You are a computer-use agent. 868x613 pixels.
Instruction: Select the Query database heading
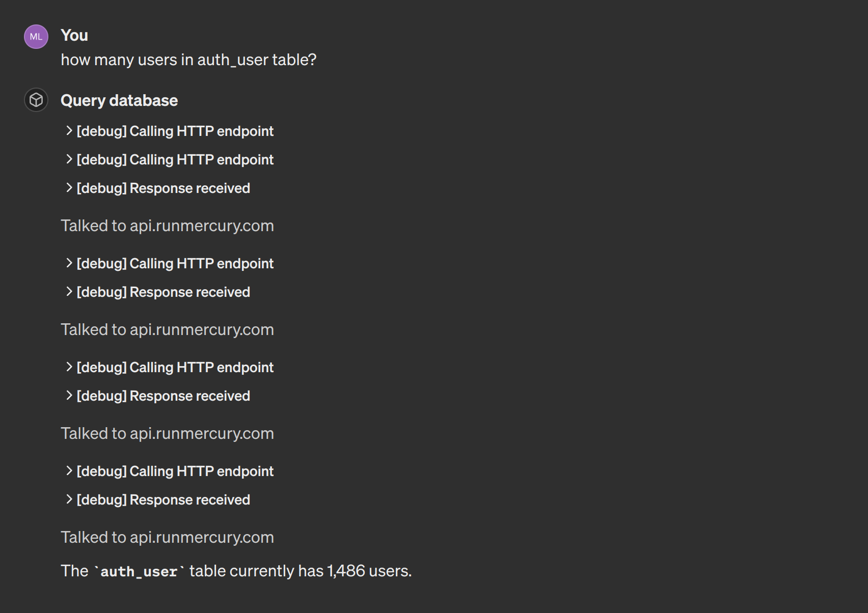click(119, 100)
